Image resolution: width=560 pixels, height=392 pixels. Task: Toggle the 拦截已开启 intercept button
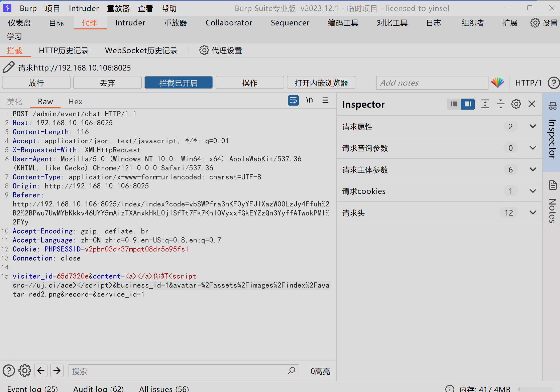tap(179, 83)
